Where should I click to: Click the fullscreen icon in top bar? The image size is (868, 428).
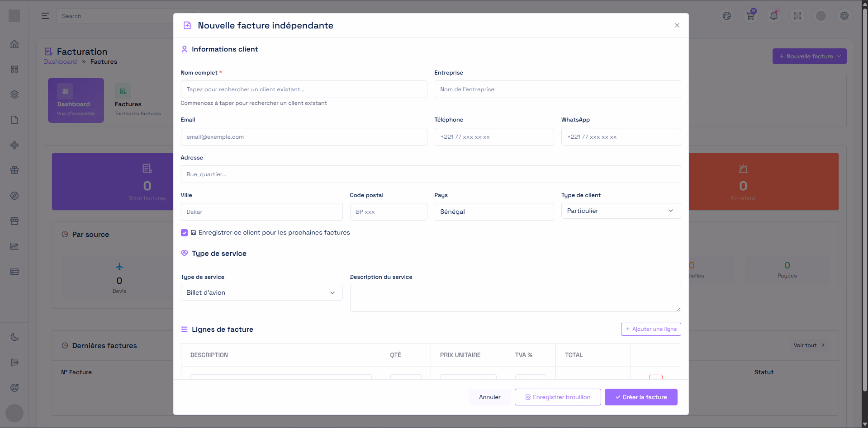[797, 16]
